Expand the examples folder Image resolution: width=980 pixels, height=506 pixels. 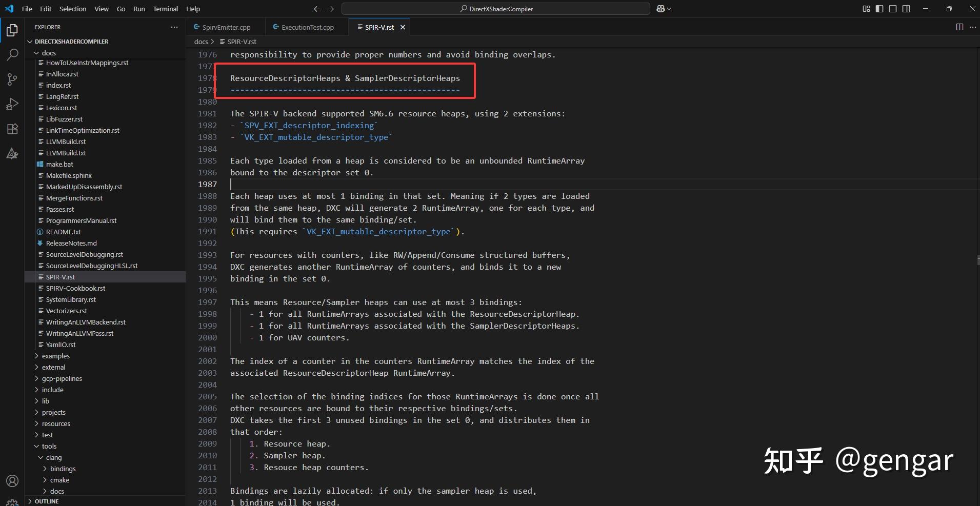tap(105, 356)
